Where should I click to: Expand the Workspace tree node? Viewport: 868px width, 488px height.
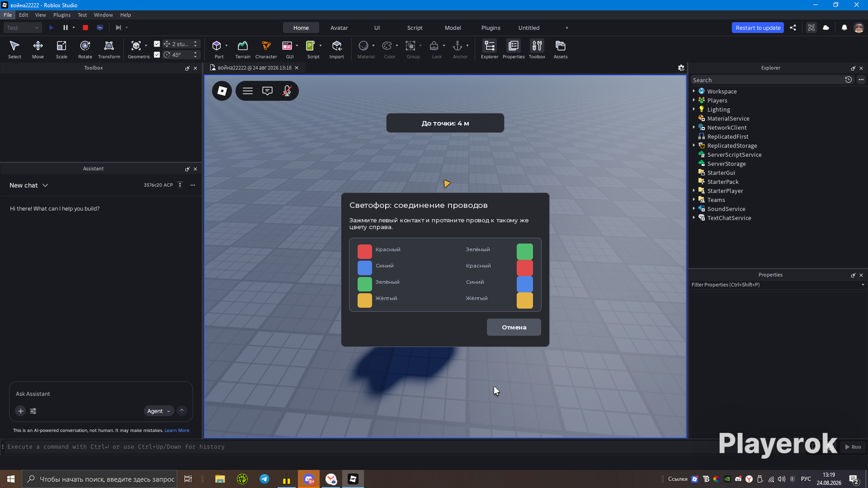click(694, 91)
